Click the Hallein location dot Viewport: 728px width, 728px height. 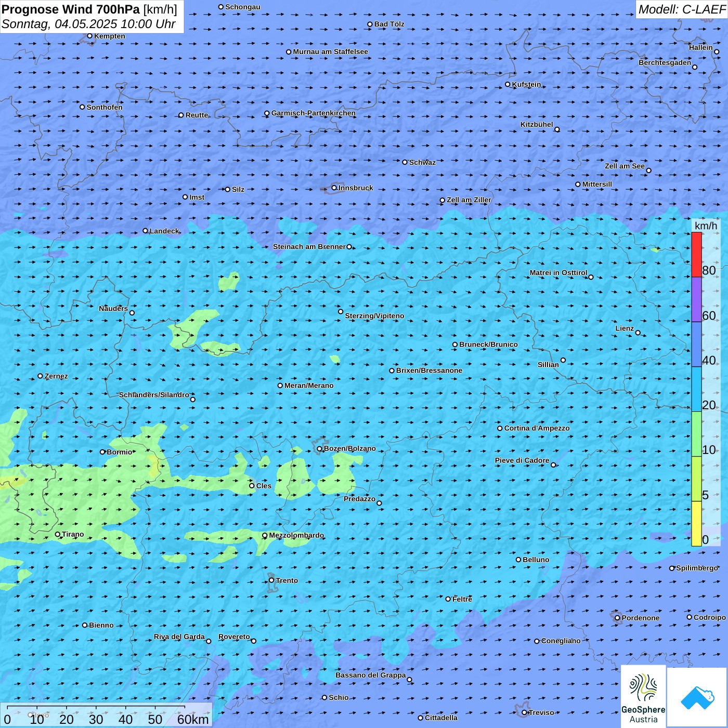717,51
